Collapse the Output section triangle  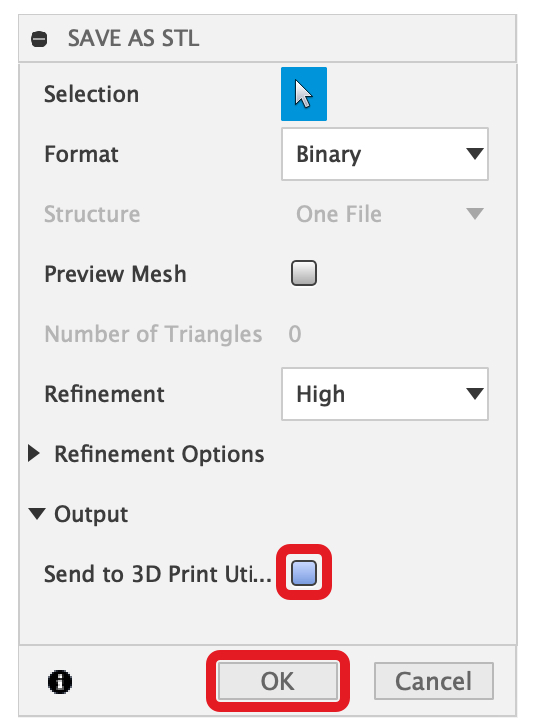[x=37, y=514]
